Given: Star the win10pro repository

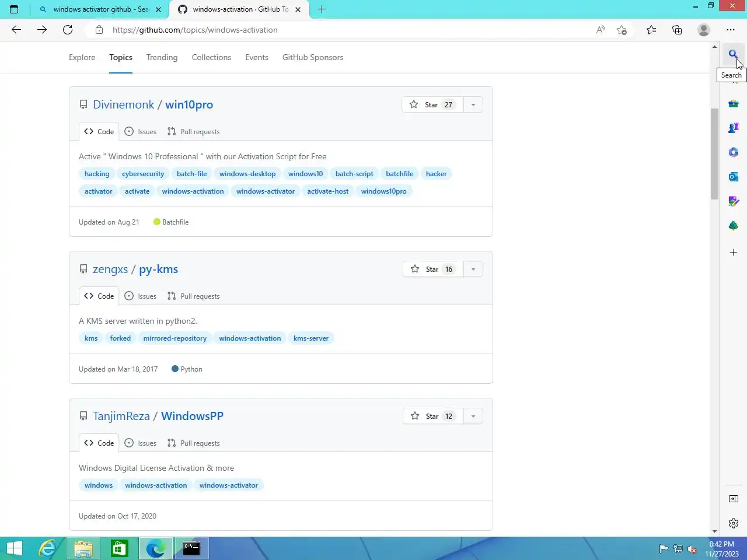Looking at the screenshot, I should point(432,104).
